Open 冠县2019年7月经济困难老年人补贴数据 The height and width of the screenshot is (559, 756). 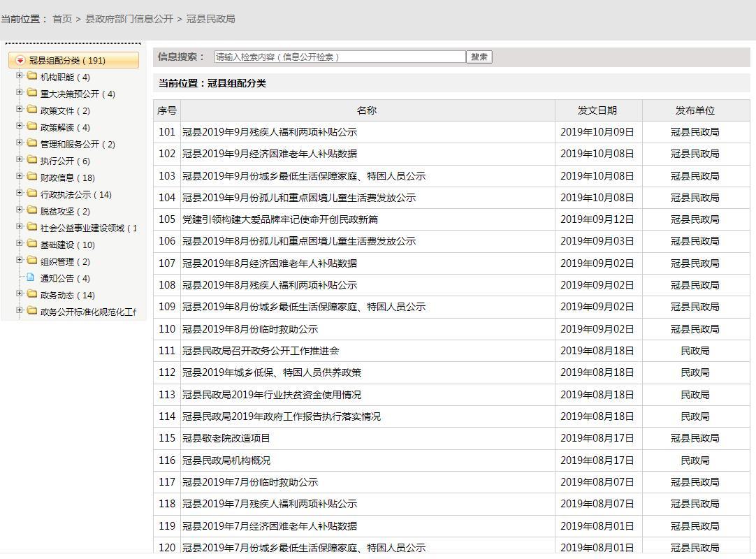pyautogui.click(x=270, y=526)
